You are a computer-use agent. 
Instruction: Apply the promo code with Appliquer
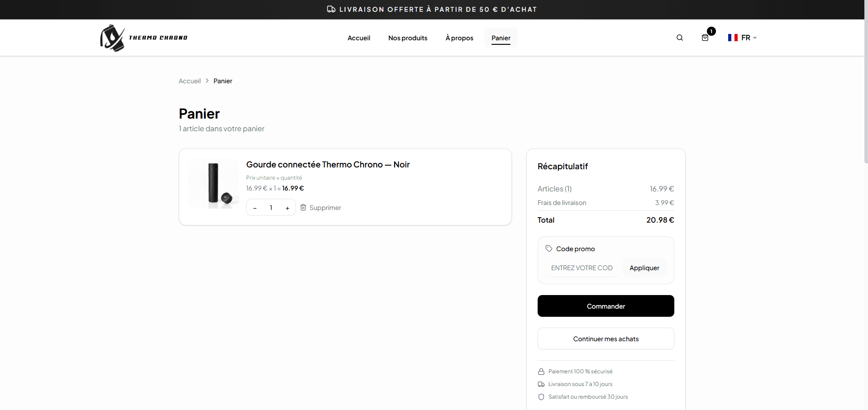pos(644,268)
